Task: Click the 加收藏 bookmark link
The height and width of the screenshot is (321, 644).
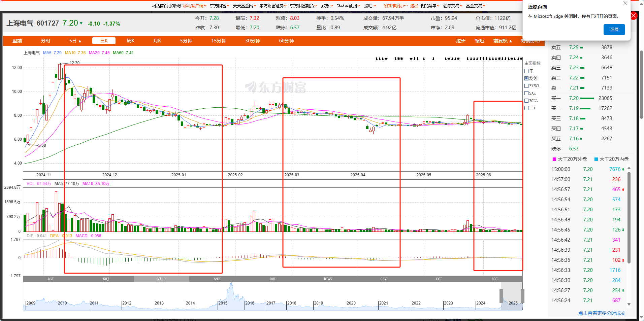Action: [175, 6]
